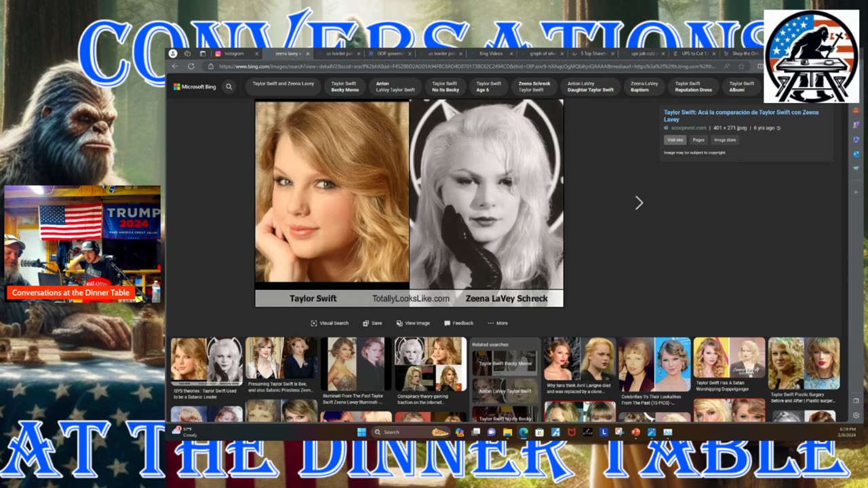Open the 'Acá la comparación' title link
Viewport: 868px width, 488px height.
tap(741, 116)
